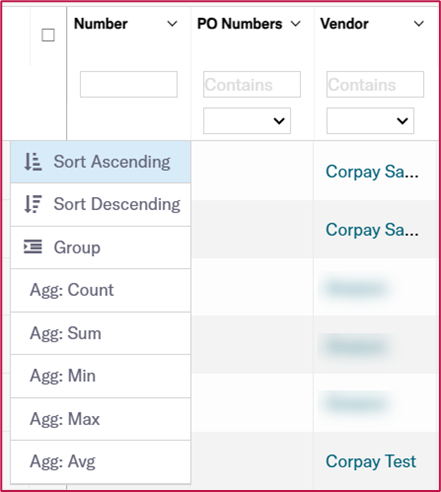Open the Corpay Test vendor link

coord(371,462)
